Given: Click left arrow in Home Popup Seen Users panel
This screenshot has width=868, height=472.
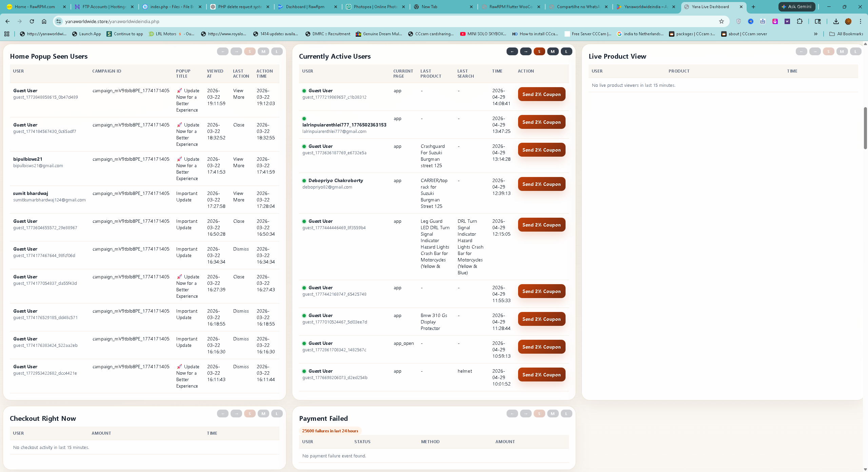Looking at the screenshot, I should (x=222, y=52).
